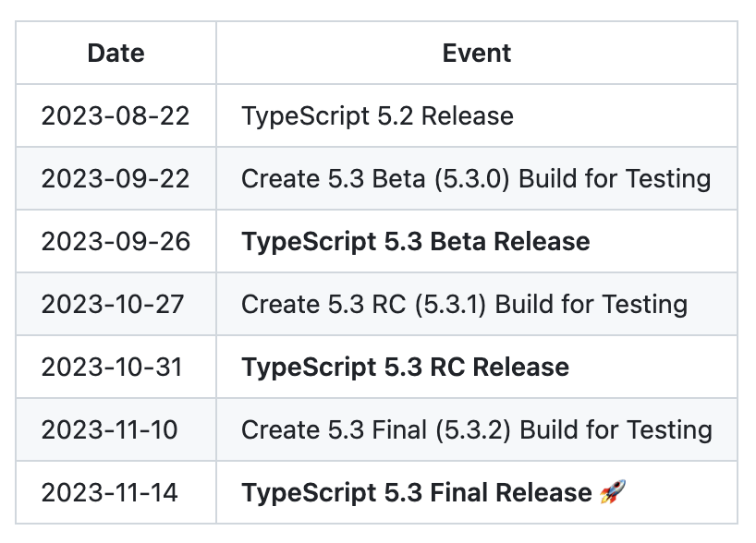Select the date 2023-09-22

[116, 179]
